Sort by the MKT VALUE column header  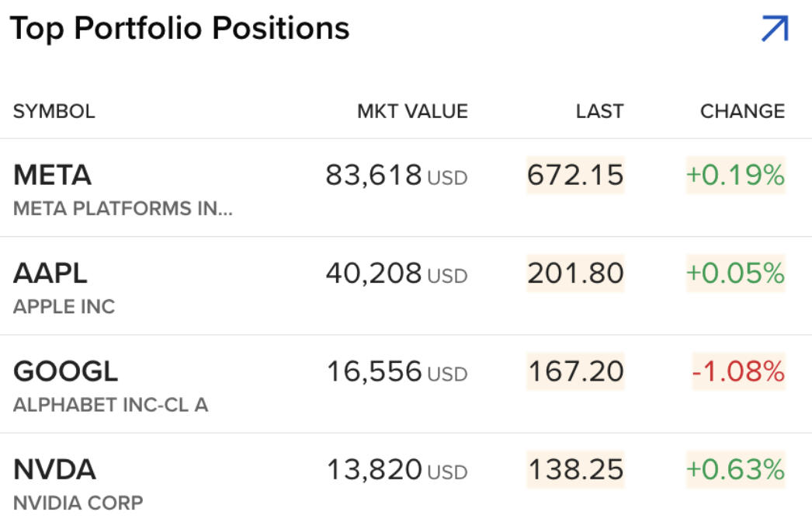point(413,111)
